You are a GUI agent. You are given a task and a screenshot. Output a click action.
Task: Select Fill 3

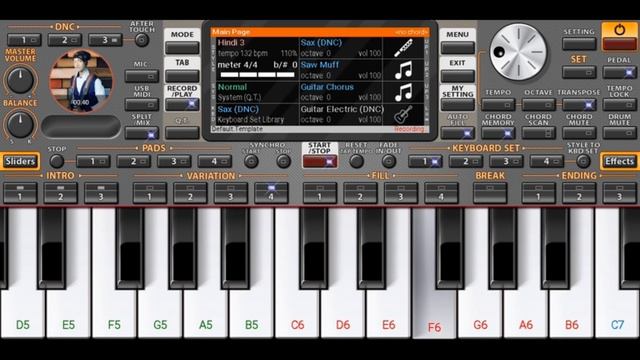coord(400,193)
